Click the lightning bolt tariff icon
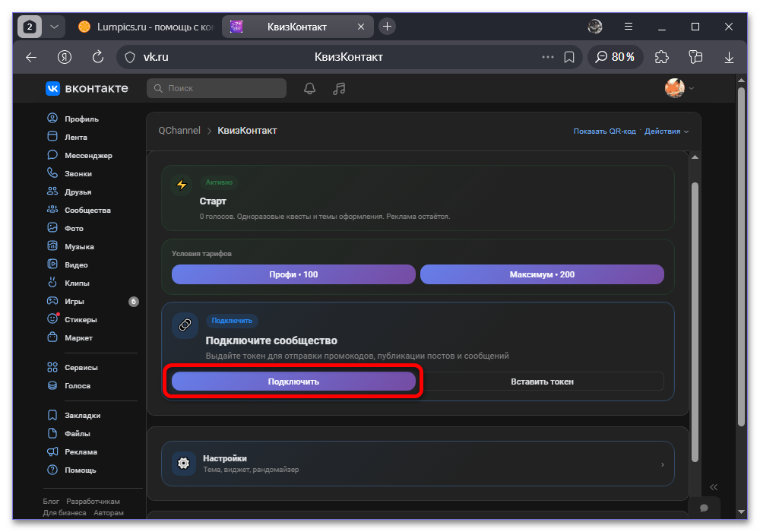The height and width of the screenshot is (532, 760). tap(182, 185)
